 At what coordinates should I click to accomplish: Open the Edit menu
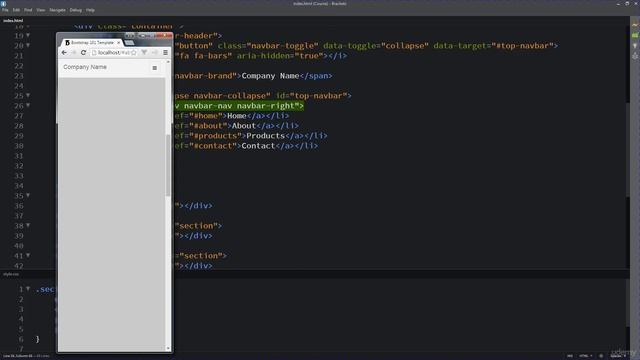pyautogui.click(x=16, y=10)
